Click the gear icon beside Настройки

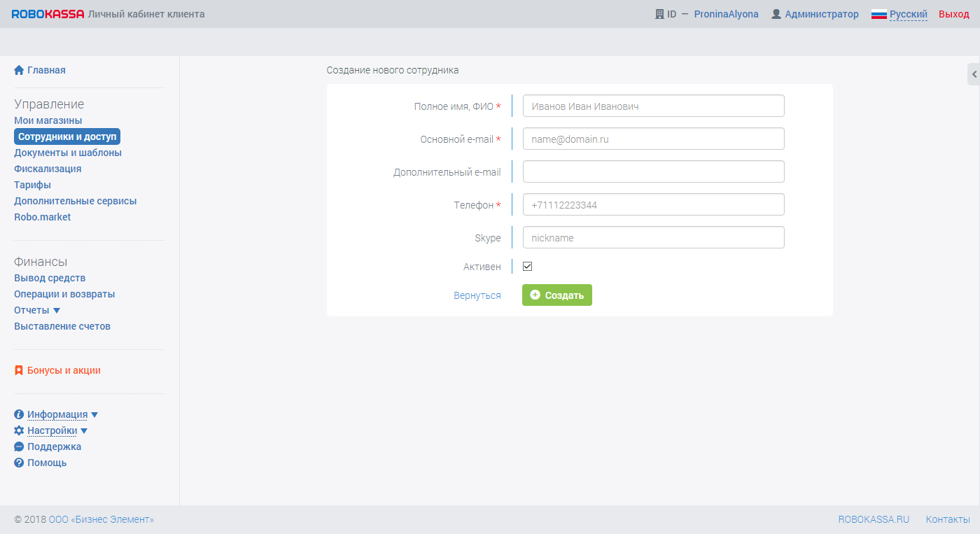19,430
